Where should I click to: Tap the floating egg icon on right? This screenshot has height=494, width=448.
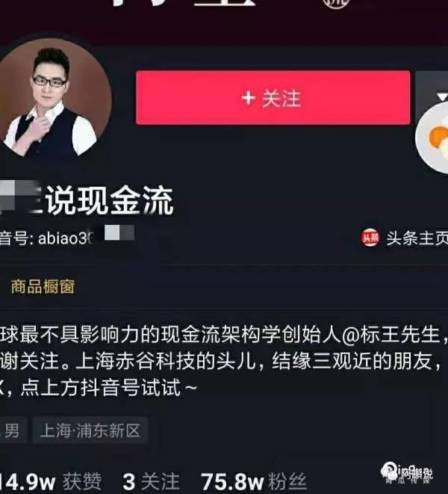pos(432,138)
